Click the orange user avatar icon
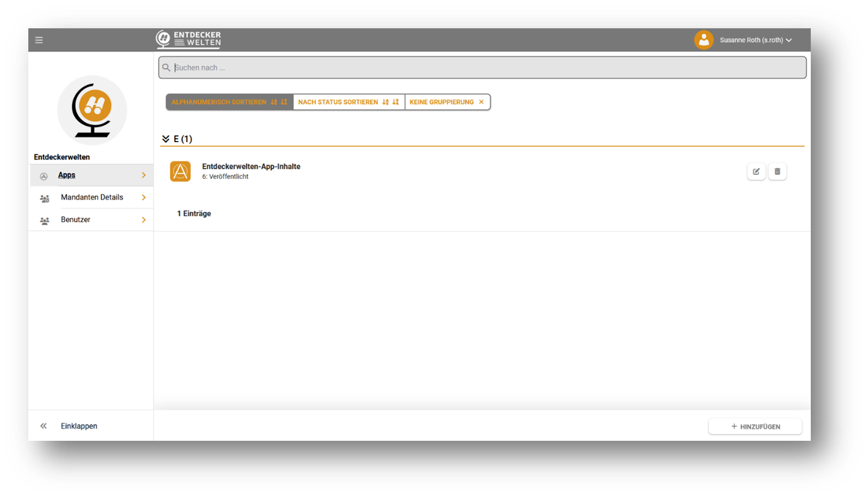The height and width of the screenshot is (498, 868). (x=704, y=40)
